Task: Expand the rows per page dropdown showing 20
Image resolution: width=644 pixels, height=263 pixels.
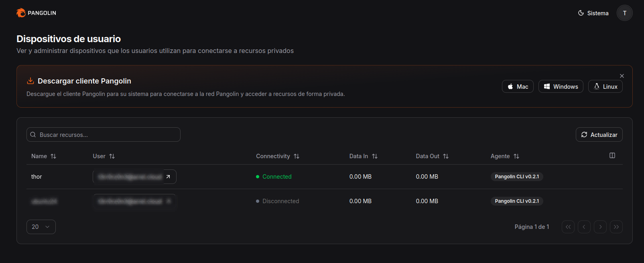Action: tap(41, 227)
